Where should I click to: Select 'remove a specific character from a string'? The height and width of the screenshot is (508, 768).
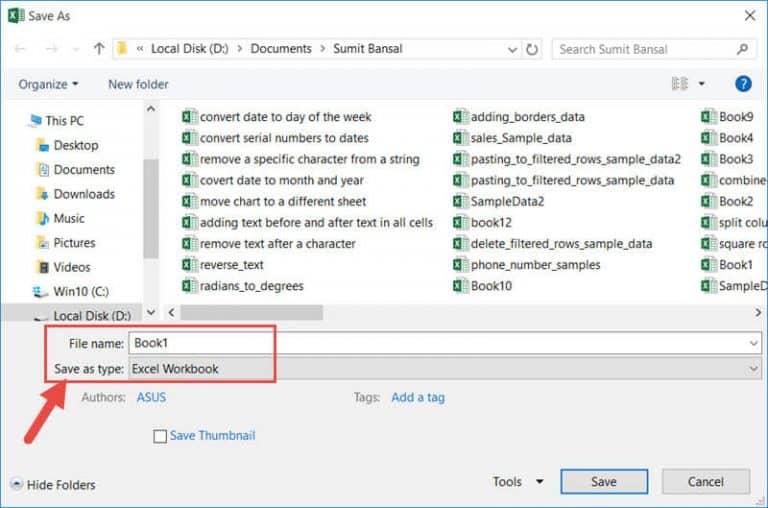(x=301, y=159)
